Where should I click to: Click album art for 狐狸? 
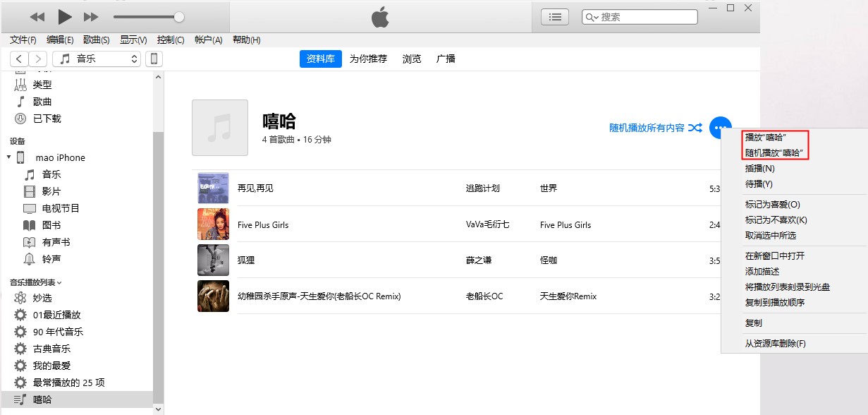[x=213, y=260]
